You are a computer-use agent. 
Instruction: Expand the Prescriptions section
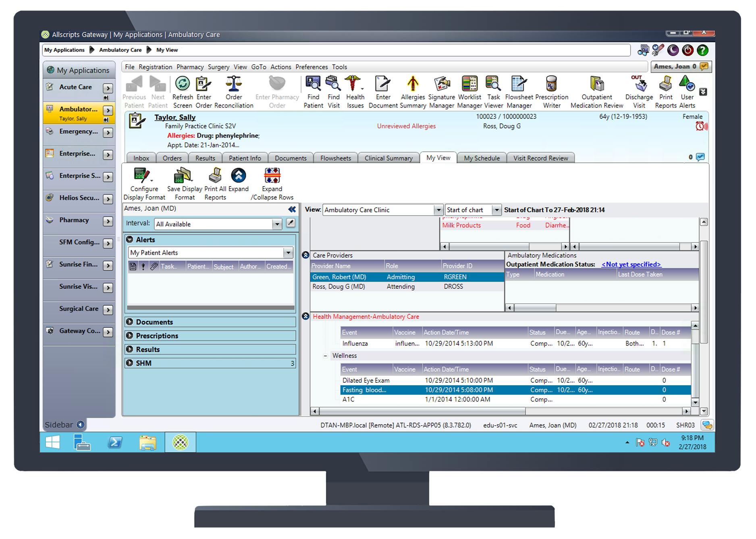point(130,336)
